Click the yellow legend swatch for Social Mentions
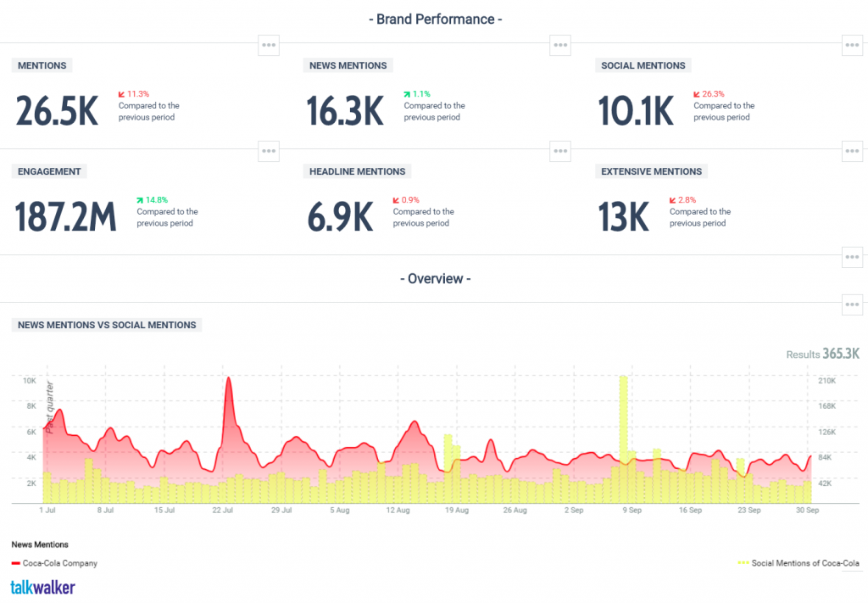The width and height of the screenshot is (868, 603). click(x=745, y=563)
